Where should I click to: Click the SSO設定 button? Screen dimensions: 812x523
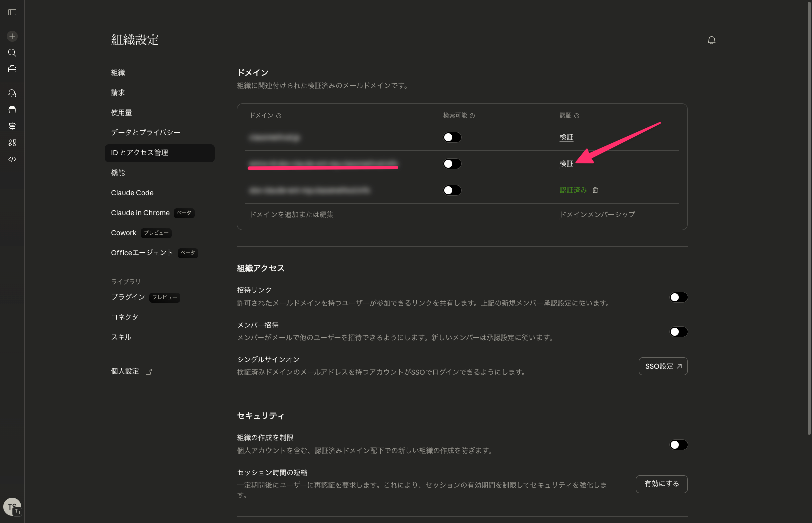pos(663,366)
